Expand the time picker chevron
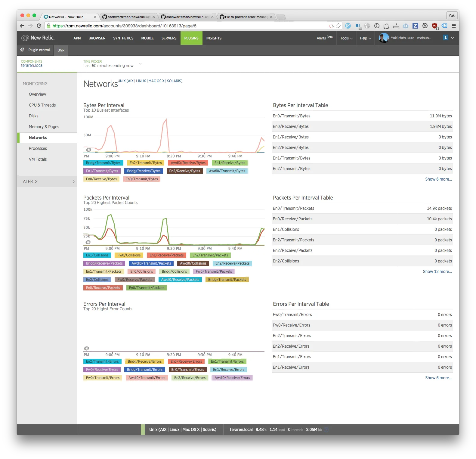476x459 pixels. click(x=140, y=64)
